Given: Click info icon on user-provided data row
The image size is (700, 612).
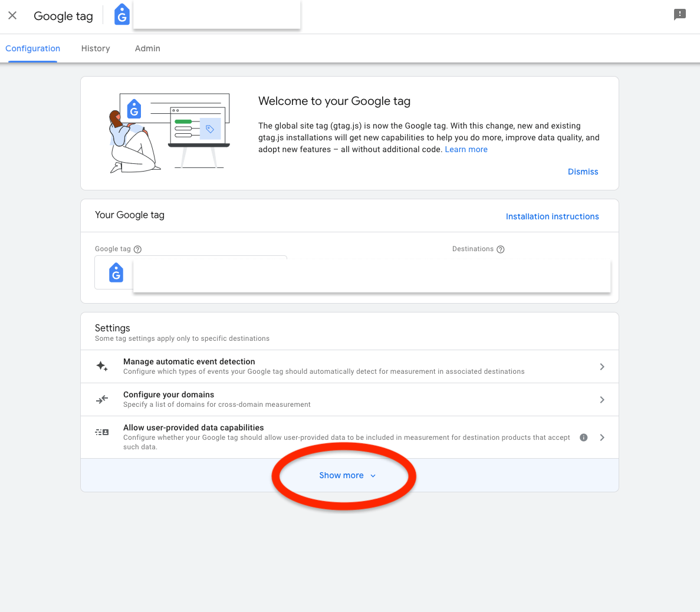Looking at the screenshot, I should (x=583, y=437).
